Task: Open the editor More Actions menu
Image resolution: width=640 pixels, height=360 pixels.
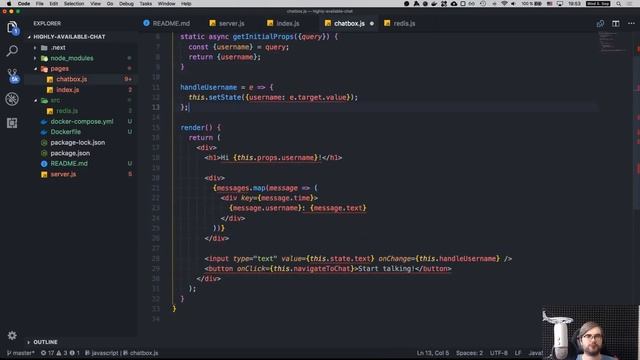Action: [631, 24]
